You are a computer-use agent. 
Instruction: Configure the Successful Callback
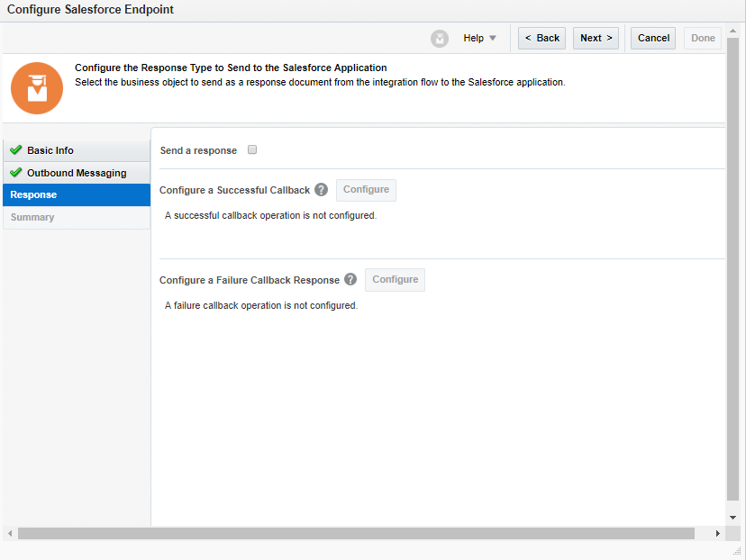click(x=367, y=190)
